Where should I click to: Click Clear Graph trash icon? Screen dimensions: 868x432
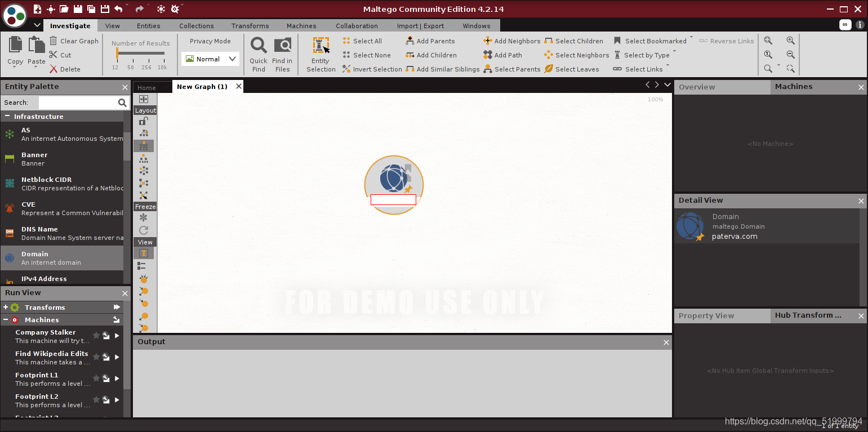53,41
